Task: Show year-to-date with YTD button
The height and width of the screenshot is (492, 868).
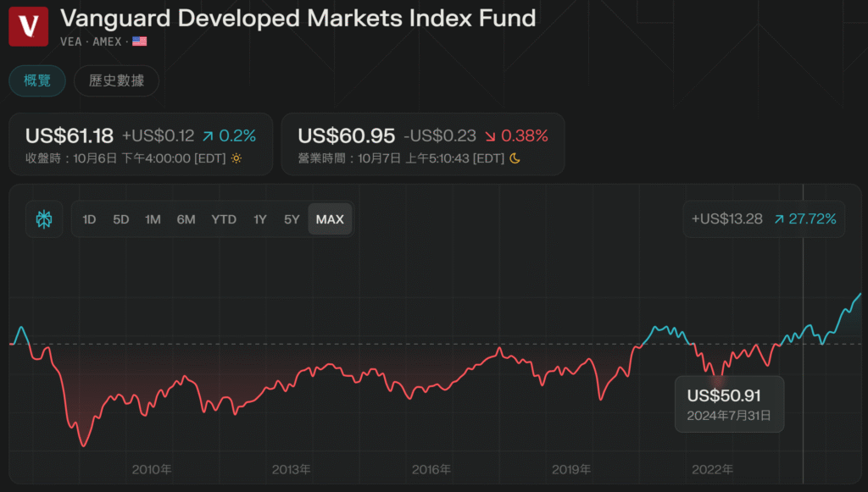Action: click(x=224, y=219)
